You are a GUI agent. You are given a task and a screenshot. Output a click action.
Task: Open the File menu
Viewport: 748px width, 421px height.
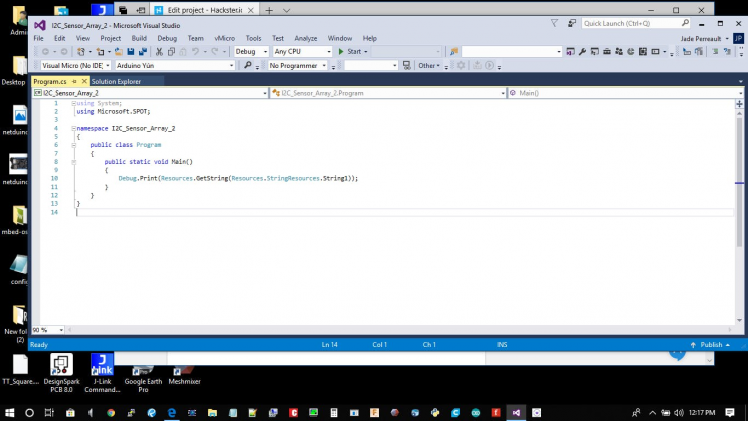[x=38, y=38]
